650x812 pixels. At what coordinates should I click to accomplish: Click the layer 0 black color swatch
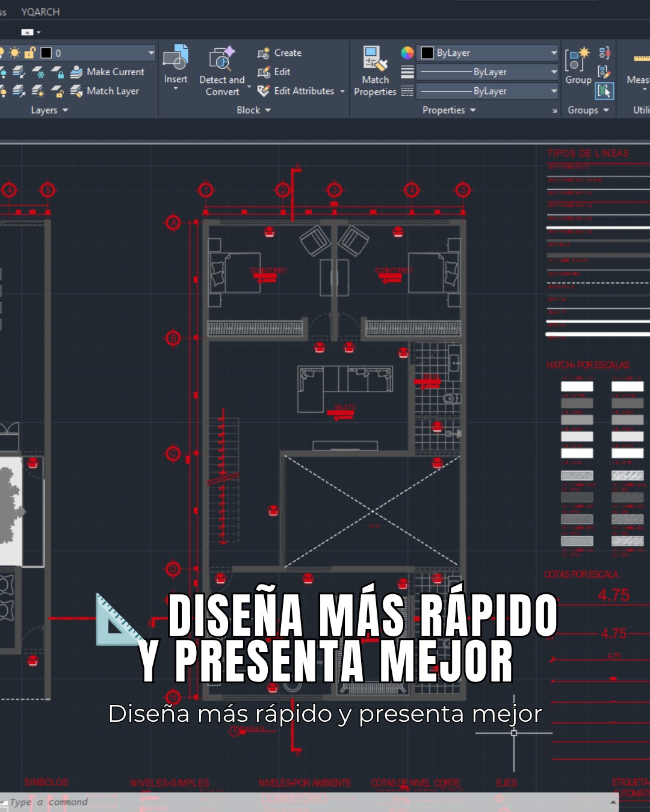coord(46,53)
